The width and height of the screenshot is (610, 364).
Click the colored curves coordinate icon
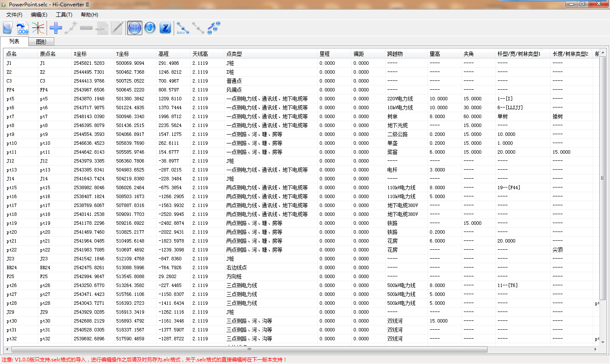pos(38,28)
